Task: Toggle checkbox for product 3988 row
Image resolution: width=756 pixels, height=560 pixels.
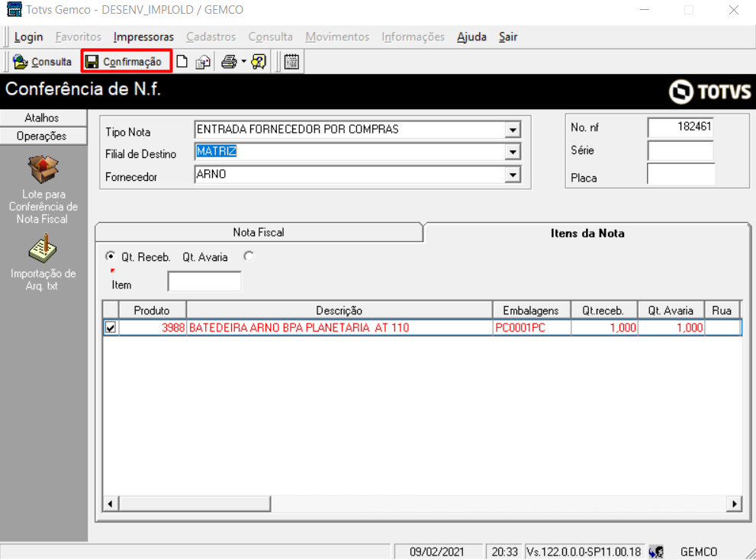Action: [111, 328]
